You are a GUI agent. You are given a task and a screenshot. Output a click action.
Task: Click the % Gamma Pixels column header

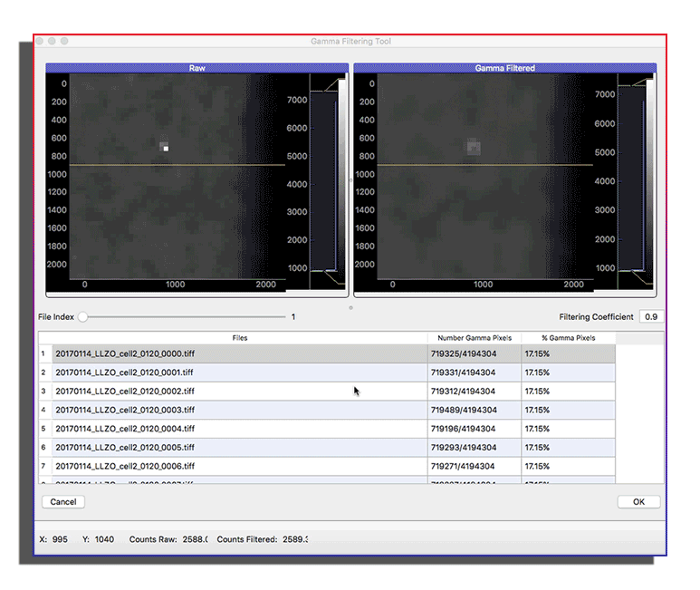pos(568,338)
